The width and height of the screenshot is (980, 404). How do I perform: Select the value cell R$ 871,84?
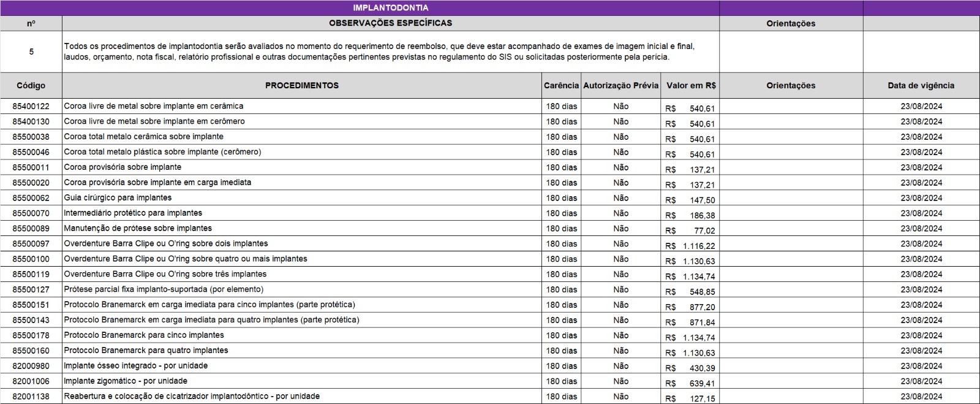691,322
